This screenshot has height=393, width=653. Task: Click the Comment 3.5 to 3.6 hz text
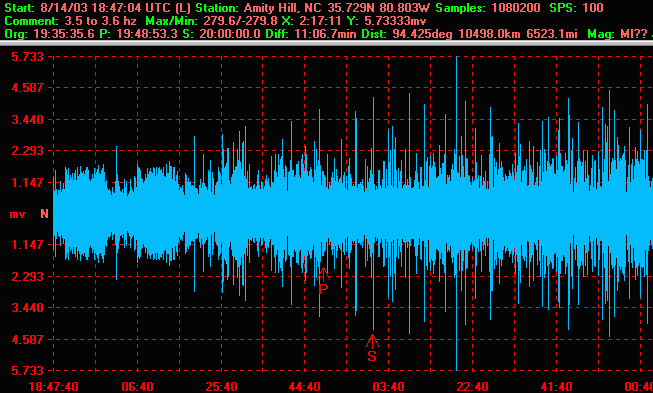point(70,20)
